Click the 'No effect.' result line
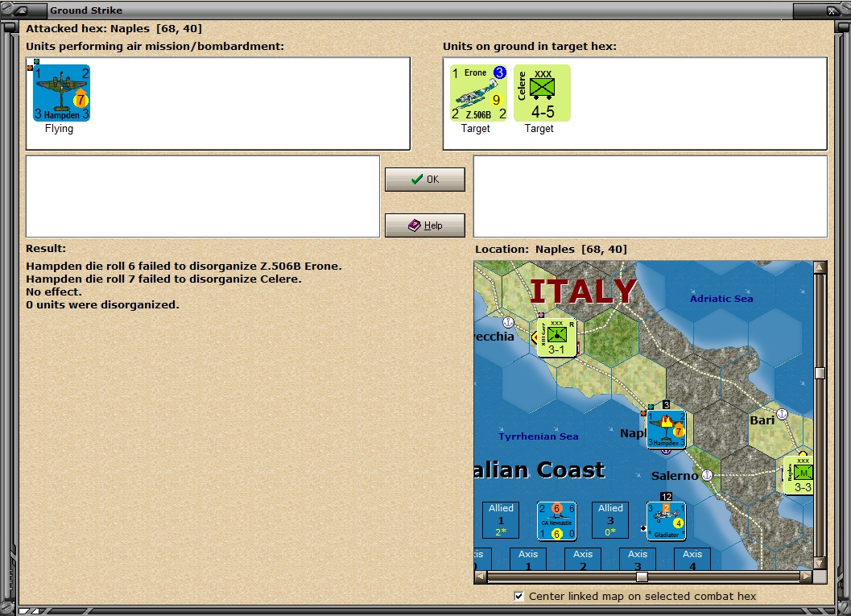 click(x=54, y=291)
